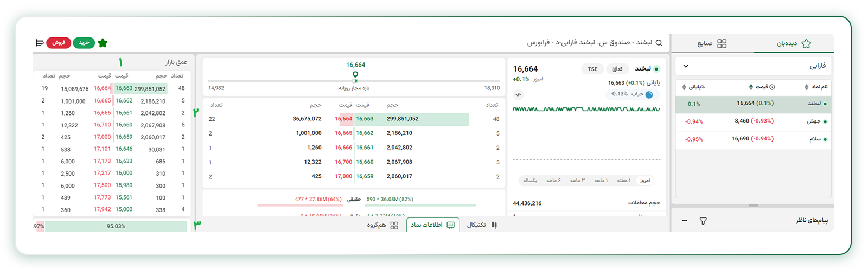Image resolution: width=868 pixels, height=269 pixels.
Task: Open the order list icon beside فروش
Action: [x=39, y=43]
